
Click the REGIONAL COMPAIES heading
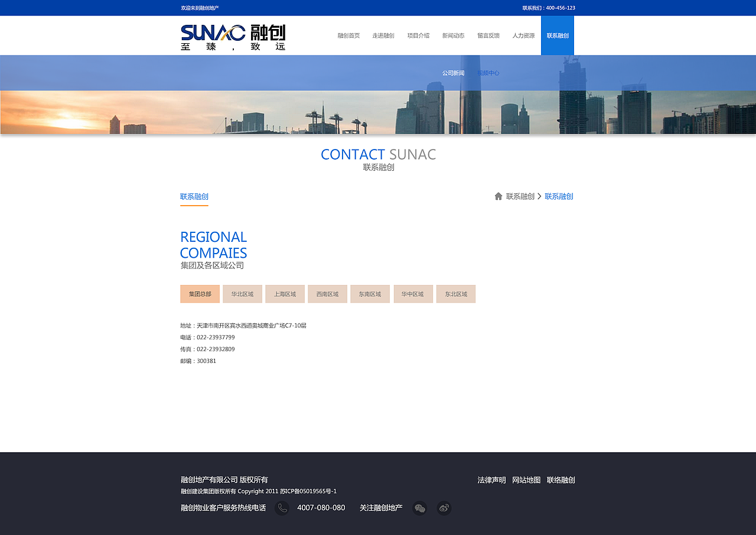[x=214, y=245]
